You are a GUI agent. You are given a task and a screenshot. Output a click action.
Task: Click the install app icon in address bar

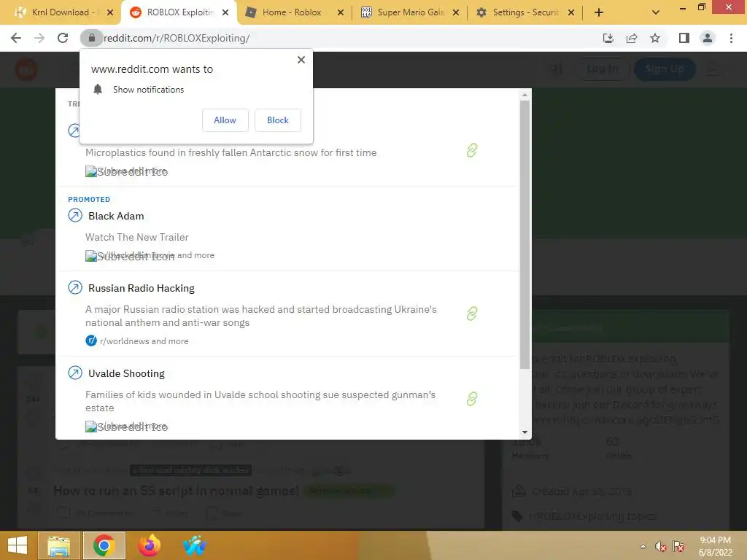(x=608, y=38)
